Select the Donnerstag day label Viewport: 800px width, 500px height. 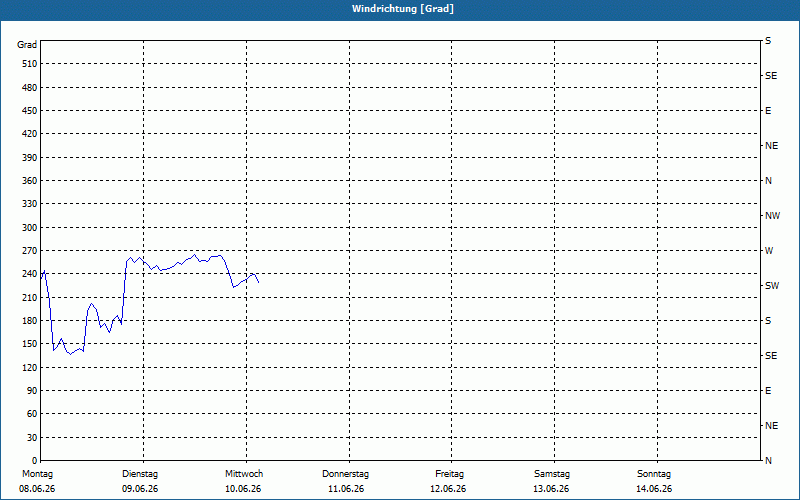[x=345, y=474]
